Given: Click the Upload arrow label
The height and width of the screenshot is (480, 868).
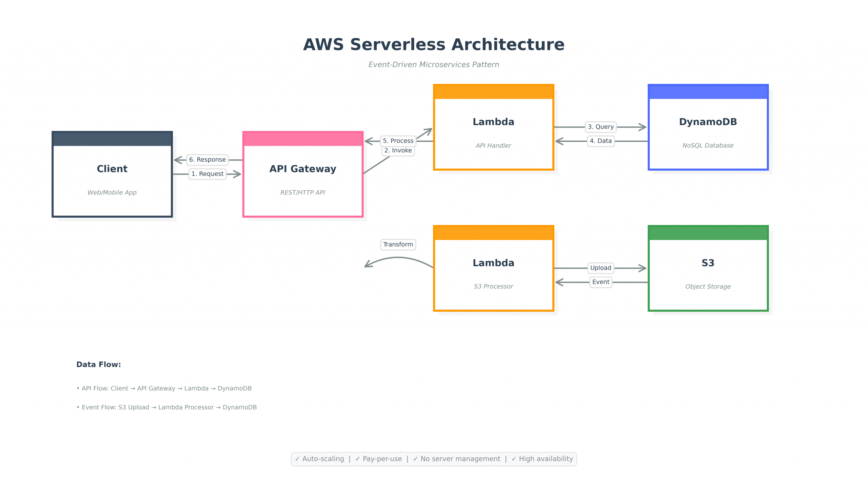Looking at the screenshot, I should tap(600, 268).
